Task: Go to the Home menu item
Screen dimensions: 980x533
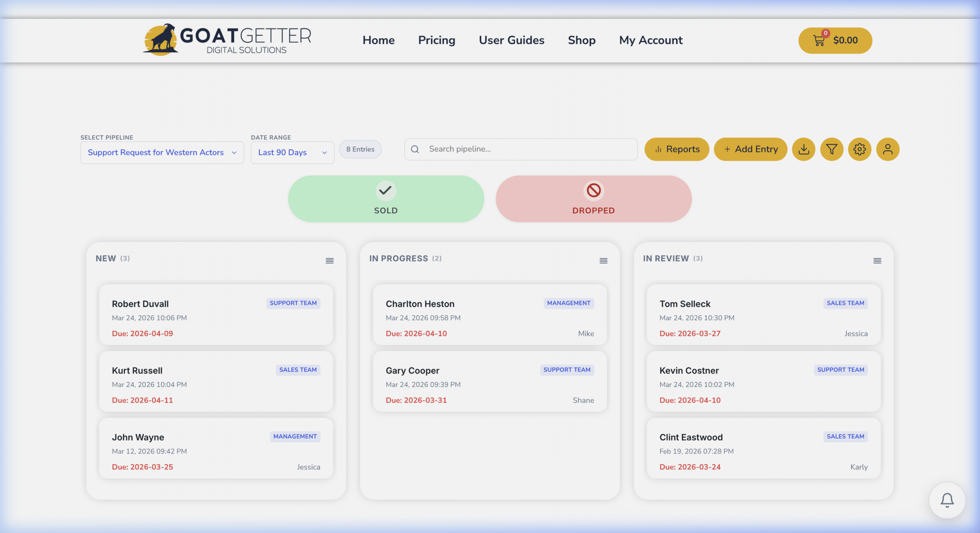Action: (378, 40)
